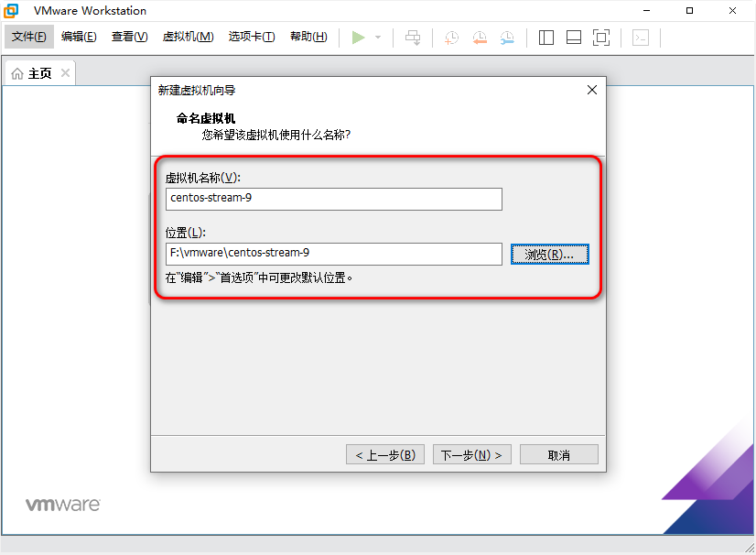Click the 位置 path input field

click(x=334, y=254)
